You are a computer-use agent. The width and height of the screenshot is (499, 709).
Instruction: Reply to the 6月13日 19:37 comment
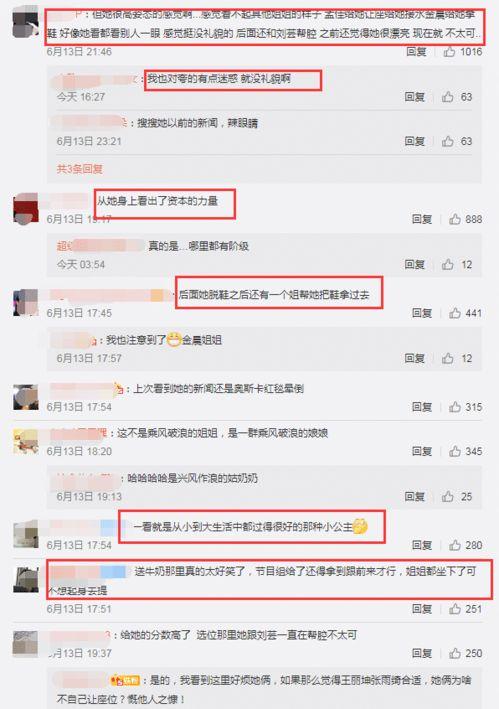[422, 653]
